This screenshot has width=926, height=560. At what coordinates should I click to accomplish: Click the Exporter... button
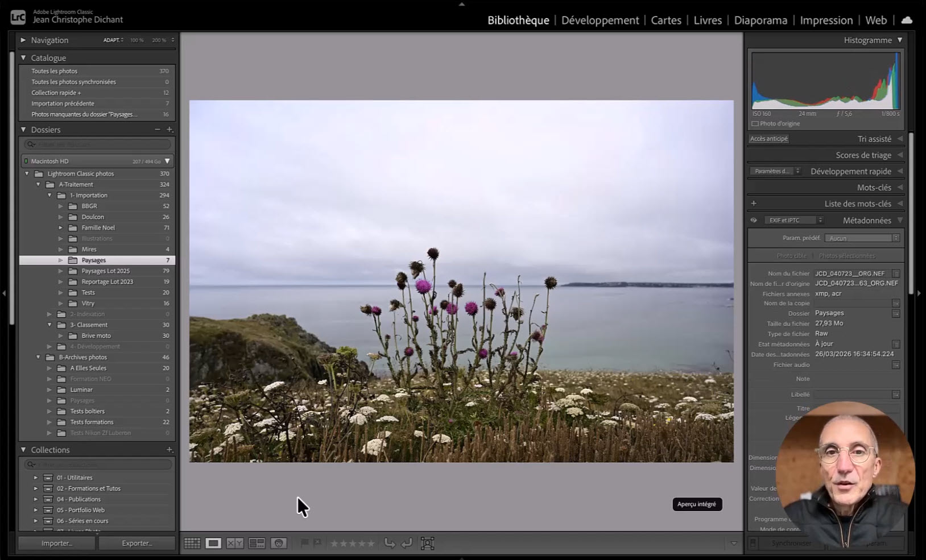pyautogui.click(x=137, y=544)
